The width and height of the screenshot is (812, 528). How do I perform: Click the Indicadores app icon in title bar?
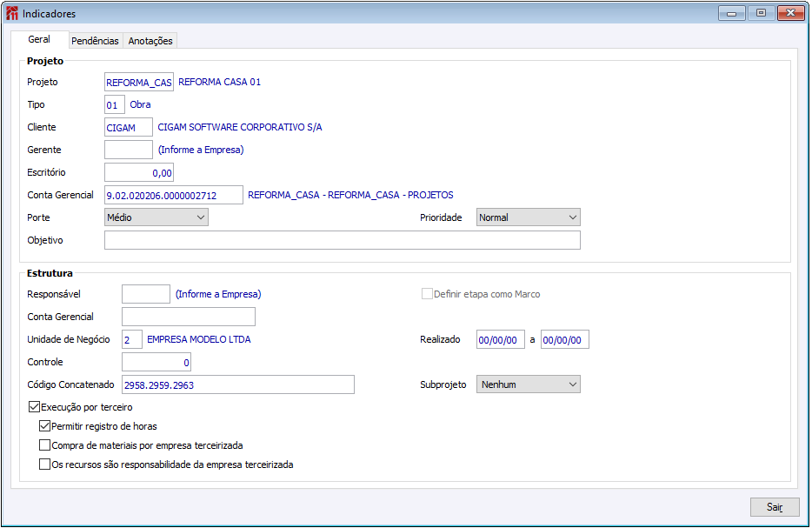[12, 13]
